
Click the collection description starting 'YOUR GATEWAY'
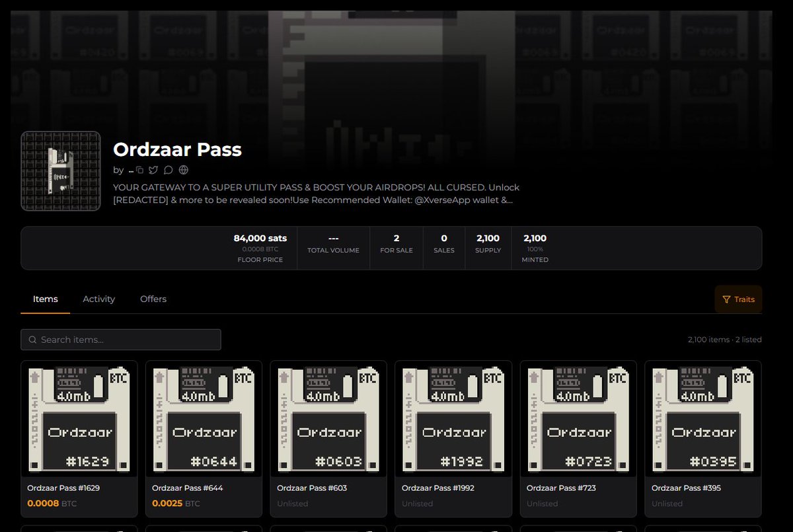tap(317, 194)
